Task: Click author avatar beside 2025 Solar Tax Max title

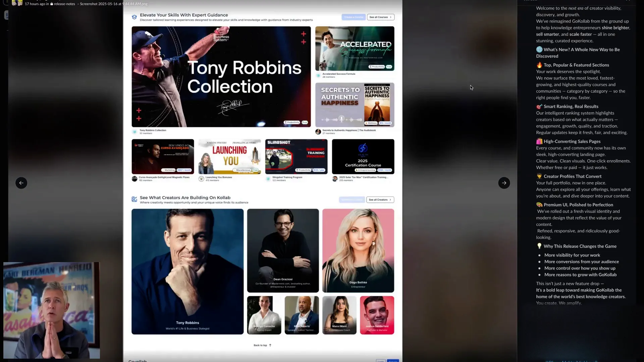Action: [x=335, y=179]
